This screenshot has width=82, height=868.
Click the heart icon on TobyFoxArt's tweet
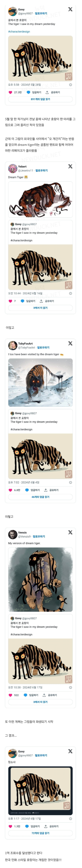pyautogui.click(x=10, y=490)
